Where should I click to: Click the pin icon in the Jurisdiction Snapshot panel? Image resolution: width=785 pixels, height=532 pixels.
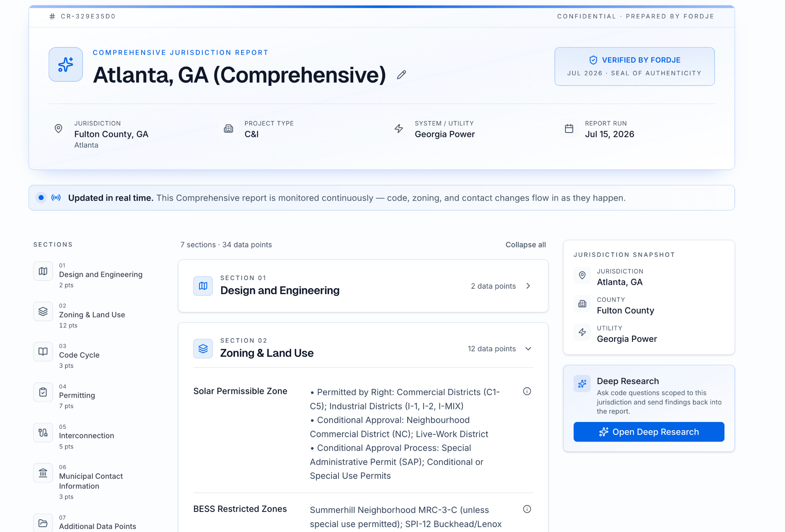582,275
